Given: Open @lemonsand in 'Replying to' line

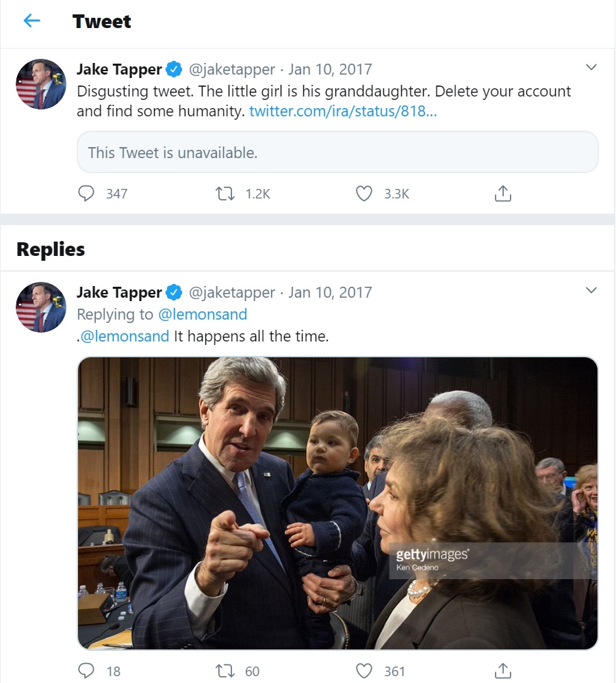Looking at the screenshot, I should pyautogui.click(x=203, y=315).
